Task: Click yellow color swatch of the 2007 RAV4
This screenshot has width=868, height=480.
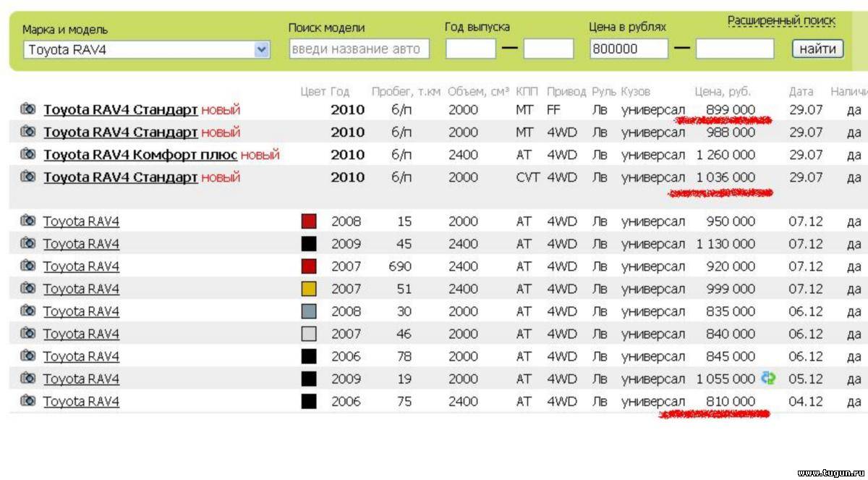Action: (x=309, y=289)
